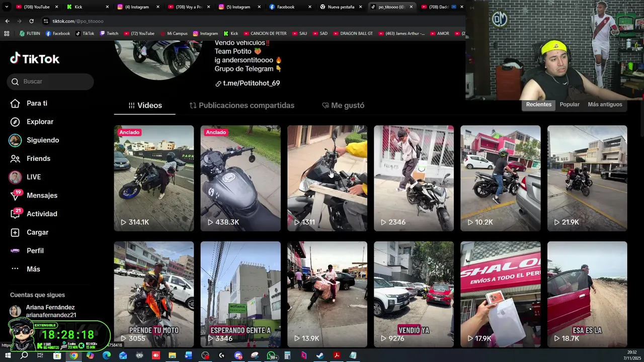This screenshot has width=644, height=362.
Task: Open the pinned video with 314.1K views
Action: [x=154, y=178]
